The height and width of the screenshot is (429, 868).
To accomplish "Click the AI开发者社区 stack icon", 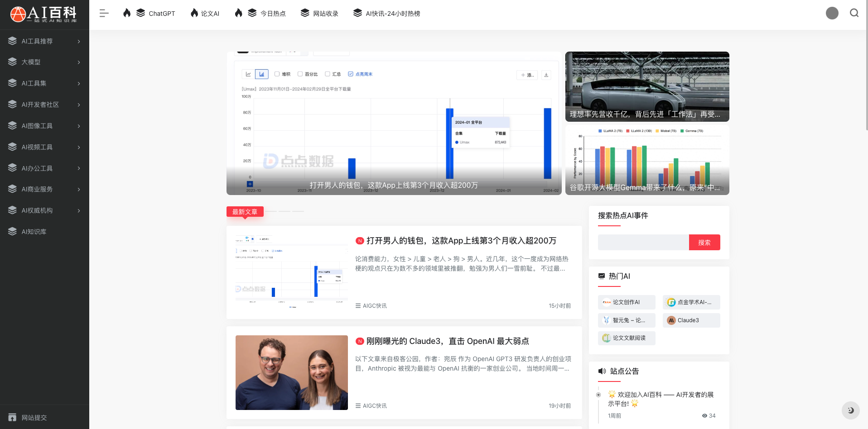I will tap(12, 104).
